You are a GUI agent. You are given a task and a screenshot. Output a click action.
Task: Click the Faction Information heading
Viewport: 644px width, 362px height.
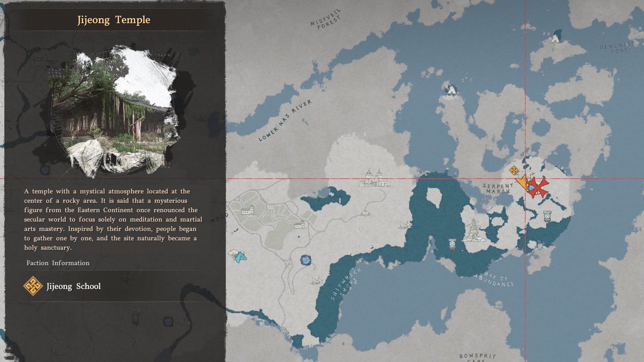click(x=58, y=263)
